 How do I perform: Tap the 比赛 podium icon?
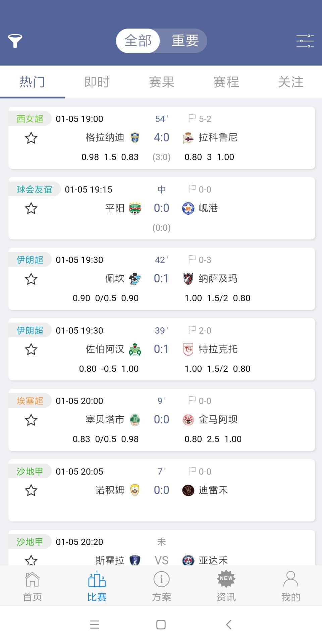[x=97, y=580]
